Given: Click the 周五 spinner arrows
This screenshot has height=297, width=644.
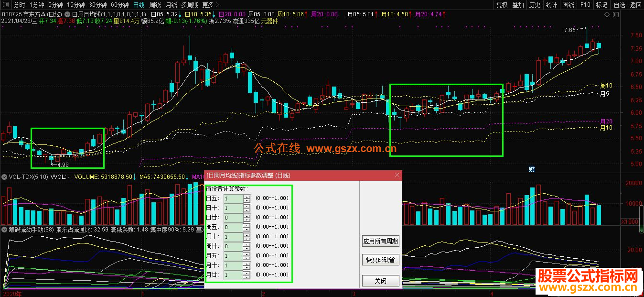Looking at the screenshot, I should click(x=247, y=227).
